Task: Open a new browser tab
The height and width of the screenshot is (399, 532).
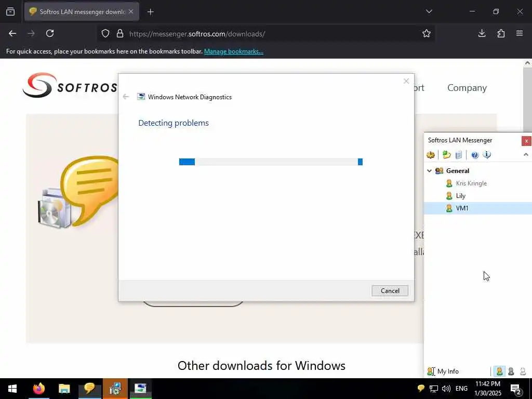Action: coord(151,12)
